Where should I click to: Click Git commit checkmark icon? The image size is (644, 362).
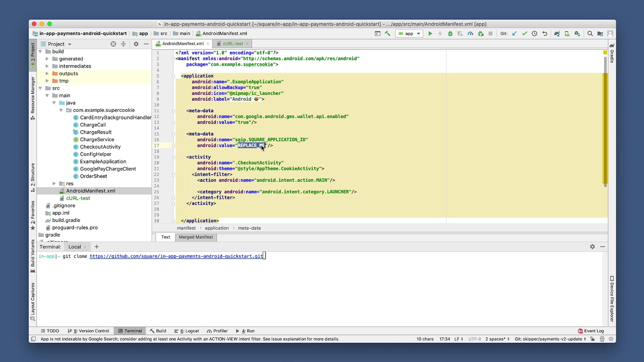coord(525,34)
